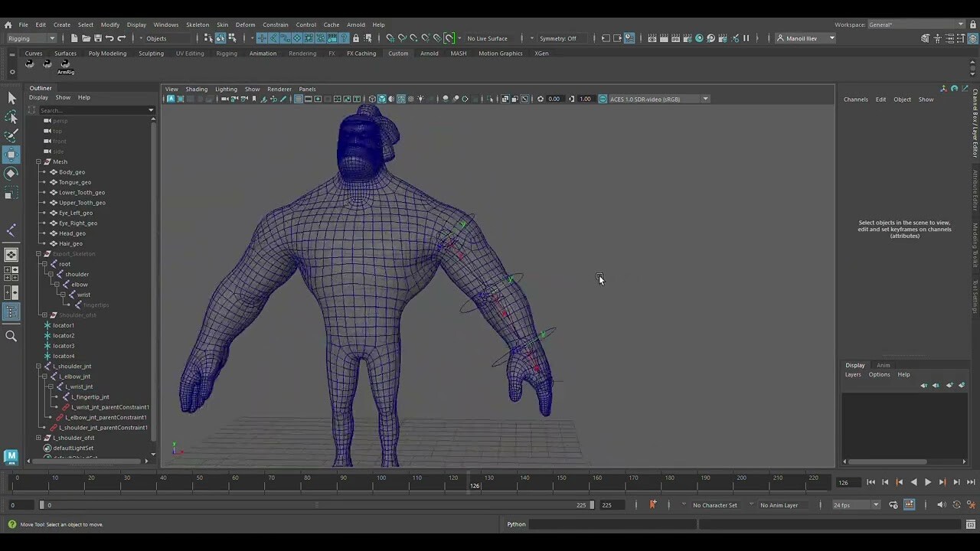Click the Undo icon in the top toolbar
The image size is (980, 551).
tap(110, 37)
